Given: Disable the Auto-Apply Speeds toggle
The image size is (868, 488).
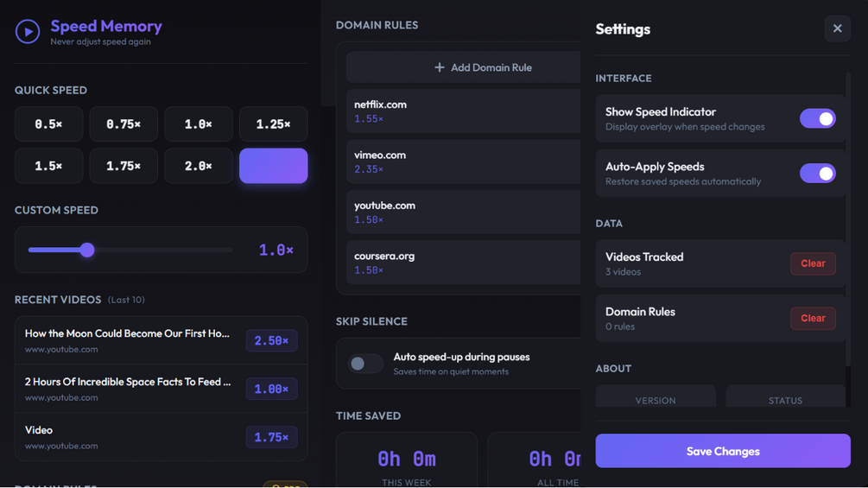Looking at the screenshot, I should click(x=817, y=174).
